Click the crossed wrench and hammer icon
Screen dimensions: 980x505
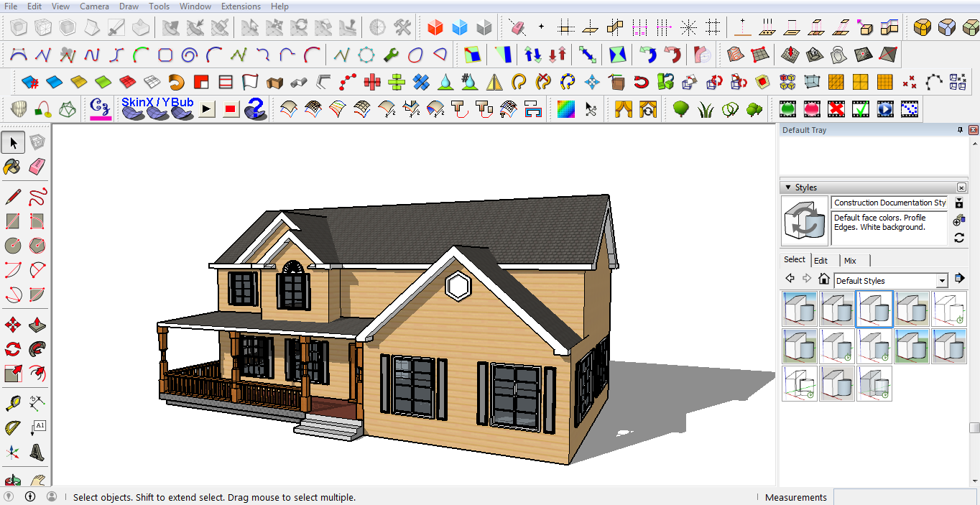tap(402, 28)
